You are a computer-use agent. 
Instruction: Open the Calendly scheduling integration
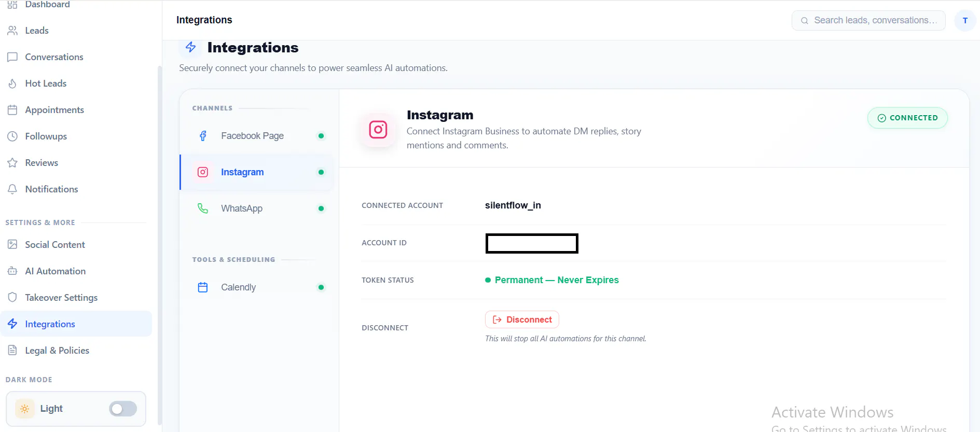click(x=257, y=287)
